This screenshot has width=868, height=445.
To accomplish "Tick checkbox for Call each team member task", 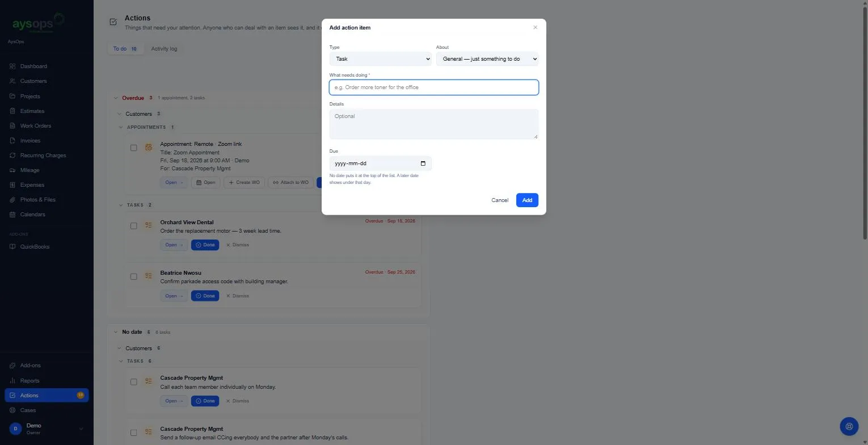I will [134, 382].
